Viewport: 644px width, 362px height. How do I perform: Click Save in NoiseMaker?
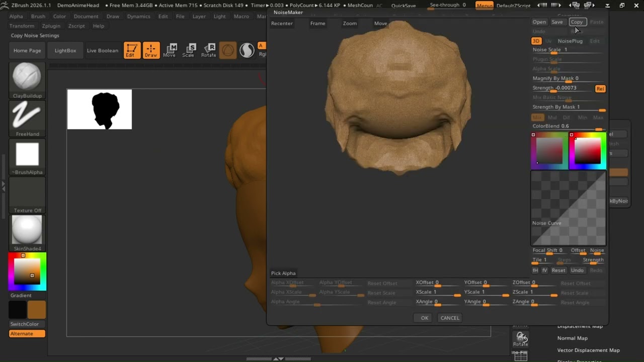click(x=557, y=22)
